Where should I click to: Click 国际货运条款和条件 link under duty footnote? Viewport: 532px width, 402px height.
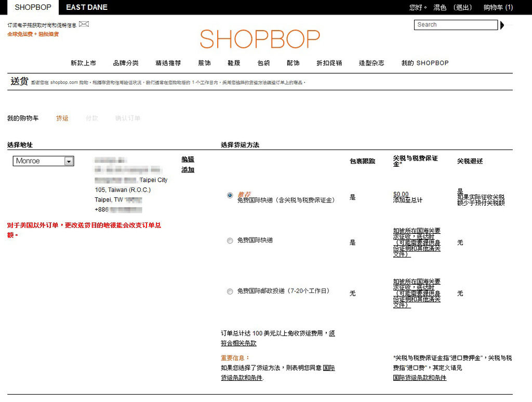(420, 378)
